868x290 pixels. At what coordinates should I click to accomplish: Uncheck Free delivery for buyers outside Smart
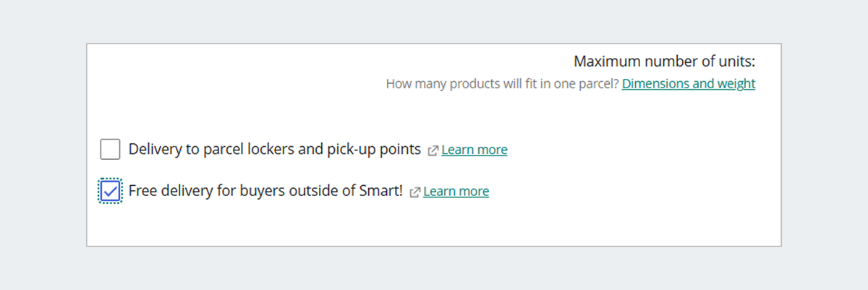[x=110, y=192]
